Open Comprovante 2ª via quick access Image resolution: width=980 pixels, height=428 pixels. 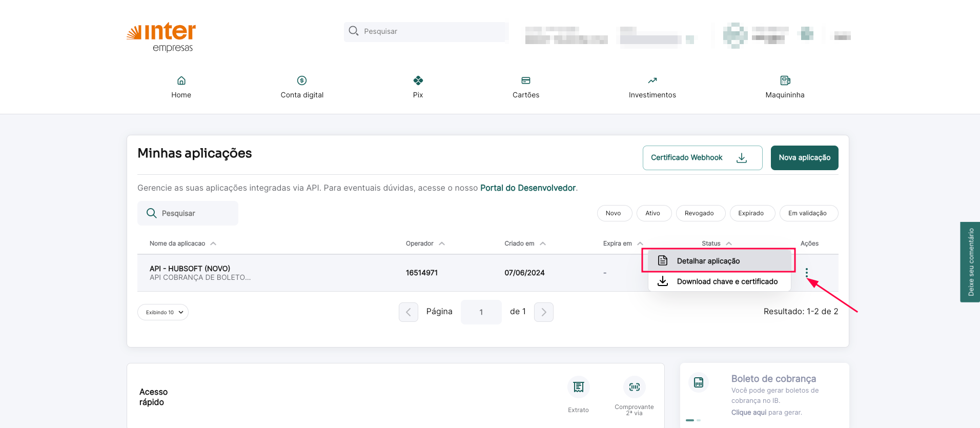(634, 396)
